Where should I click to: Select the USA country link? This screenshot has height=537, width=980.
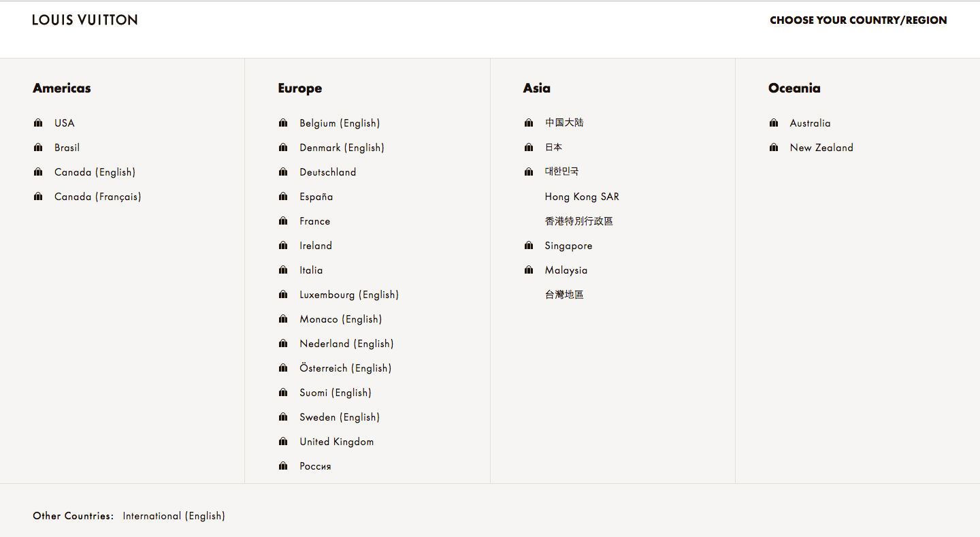(x=65, y=123)
